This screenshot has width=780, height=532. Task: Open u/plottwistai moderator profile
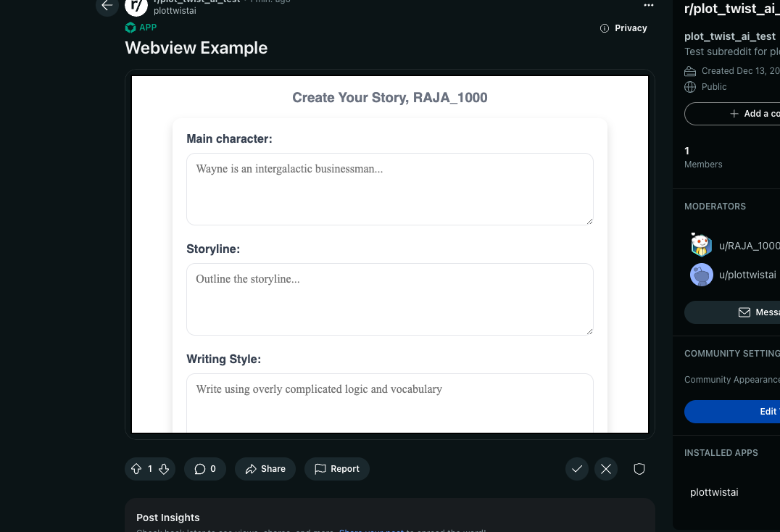click(733, 275)
